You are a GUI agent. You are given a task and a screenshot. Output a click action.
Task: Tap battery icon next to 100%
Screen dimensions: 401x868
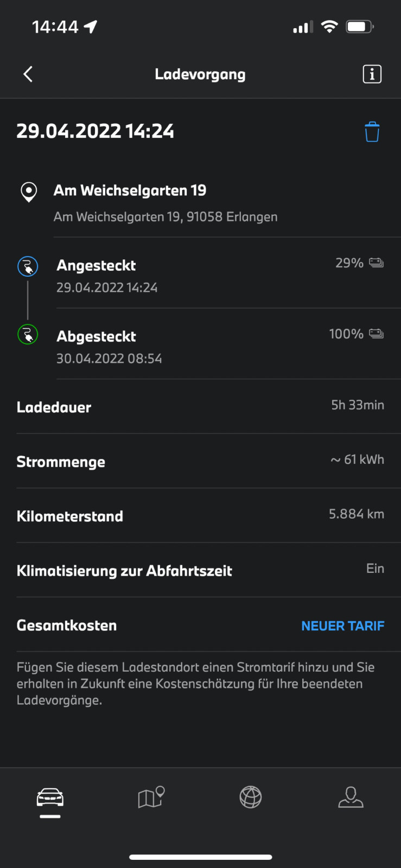tap(376, 334)
